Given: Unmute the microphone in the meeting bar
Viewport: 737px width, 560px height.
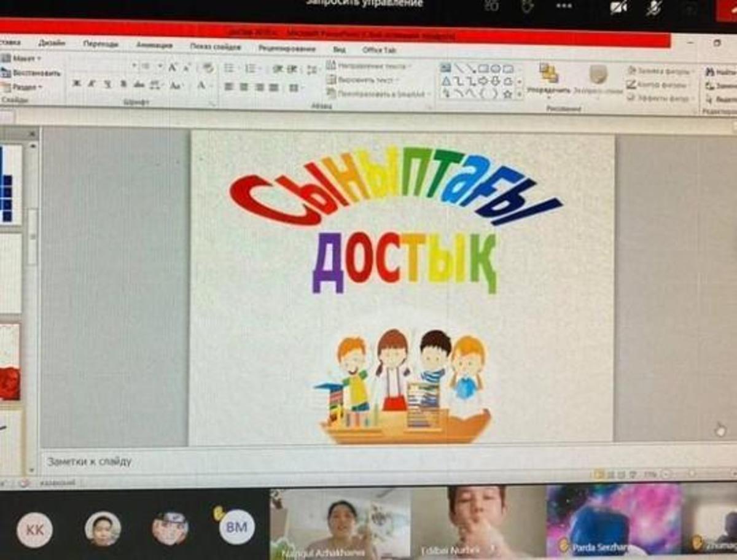Looking at the screenshot, I should tap(654, 7).
